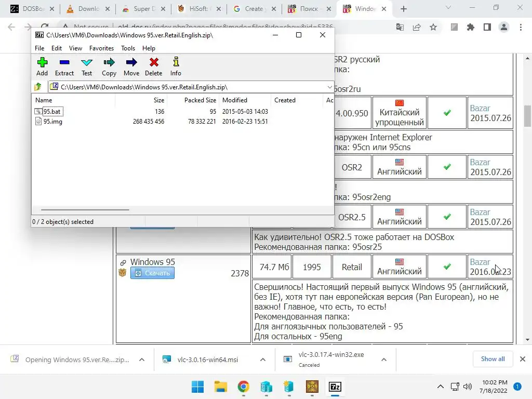Sort file list by Size column

coord(141,100)
